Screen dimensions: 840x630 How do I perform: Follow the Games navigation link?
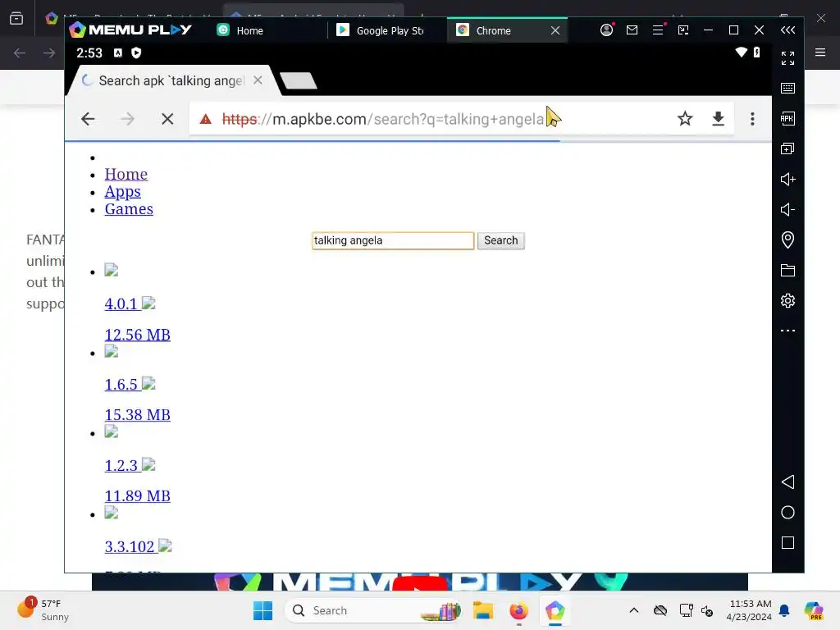pos(129,209)
